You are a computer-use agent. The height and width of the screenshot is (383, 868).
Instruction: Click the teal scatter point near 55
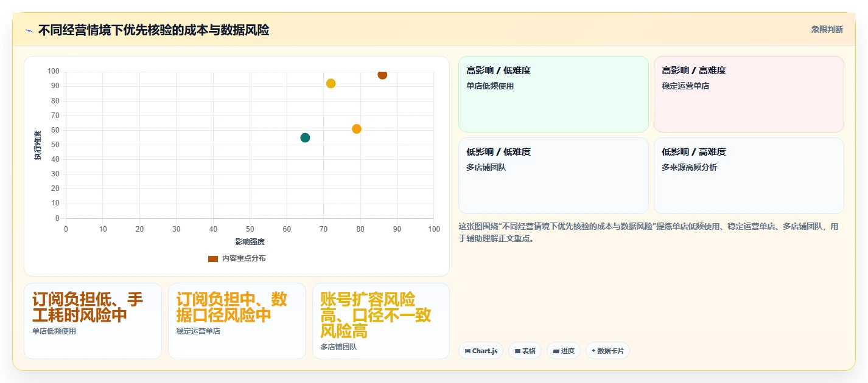pos(305,137)
